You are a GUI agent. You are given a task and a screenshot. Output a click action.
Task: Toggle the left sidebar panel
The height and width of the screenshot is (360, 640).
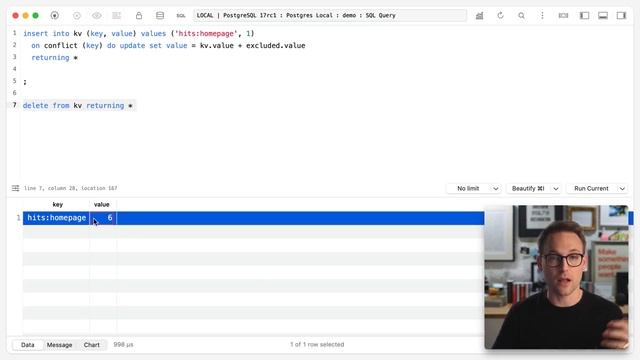pyautogui.click(x=584, y=16)
